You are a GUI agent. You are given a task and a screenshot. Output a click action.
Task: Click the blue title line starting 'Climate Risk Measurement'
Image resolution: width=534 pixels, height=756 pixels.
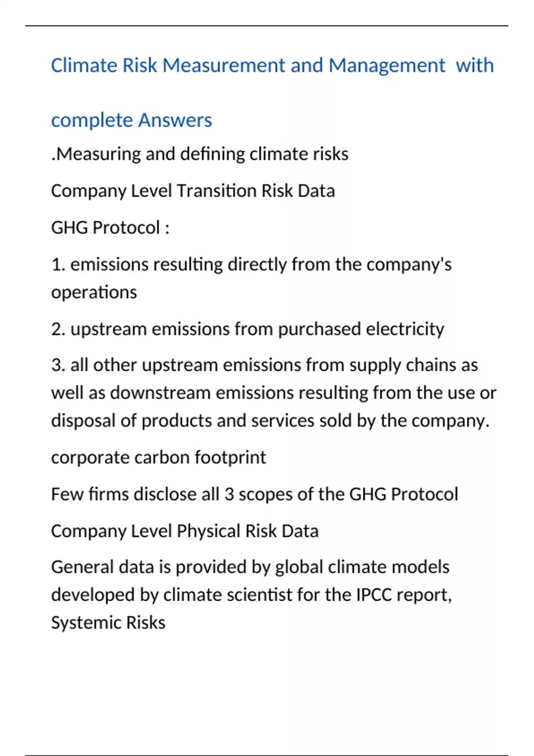[272, 65]
